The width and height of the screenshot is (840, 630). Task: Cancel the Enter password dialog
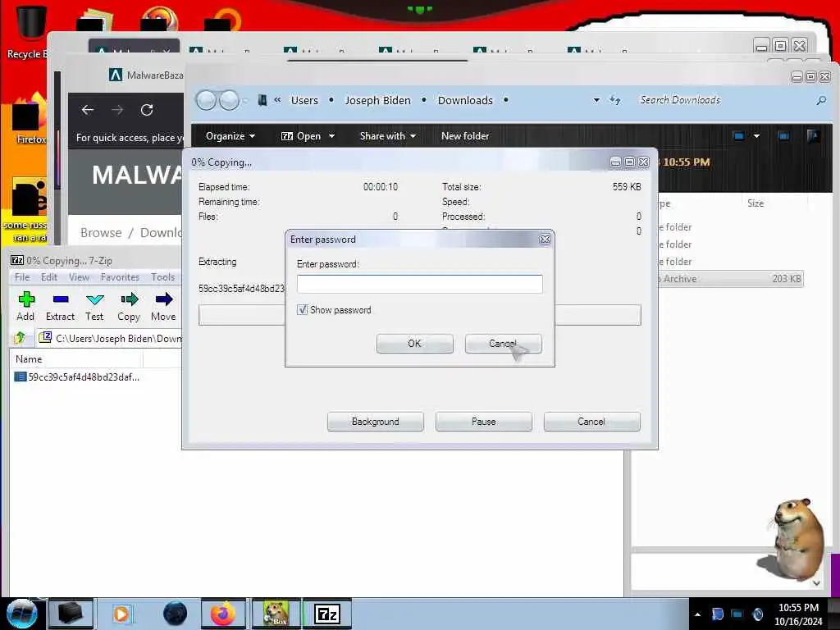503,344
